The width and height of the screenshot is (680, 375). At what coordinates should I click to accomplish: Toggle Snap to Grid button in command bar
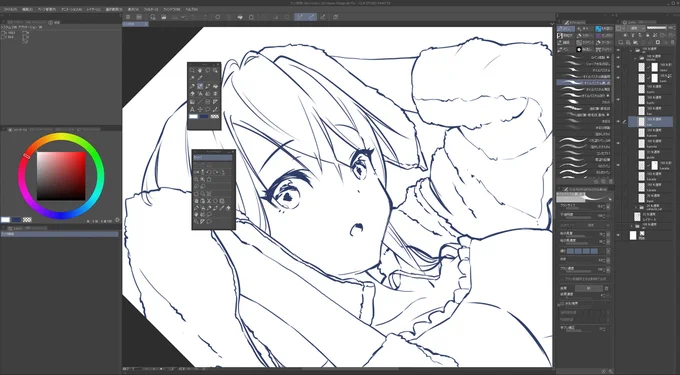323,17
